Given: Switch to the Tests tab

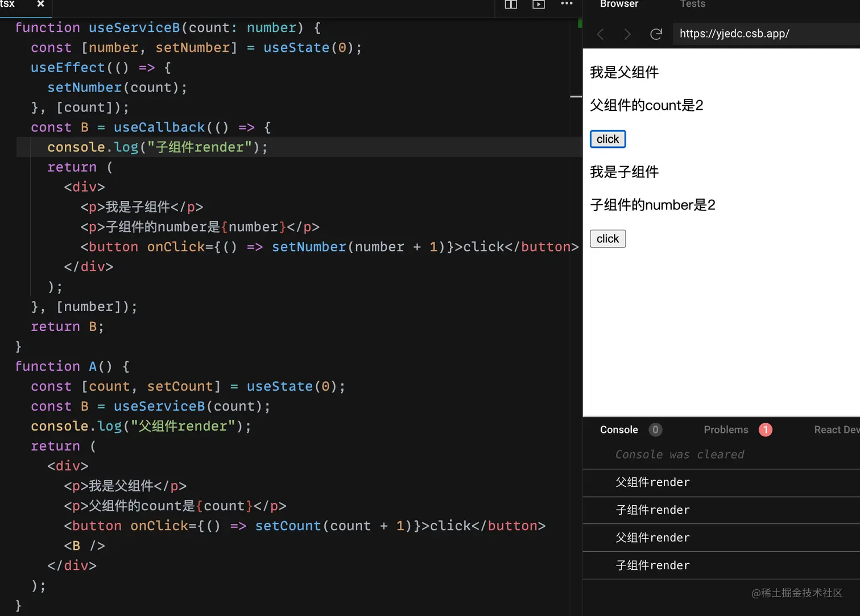Looking at the screenshot, I should click(692, 4).
